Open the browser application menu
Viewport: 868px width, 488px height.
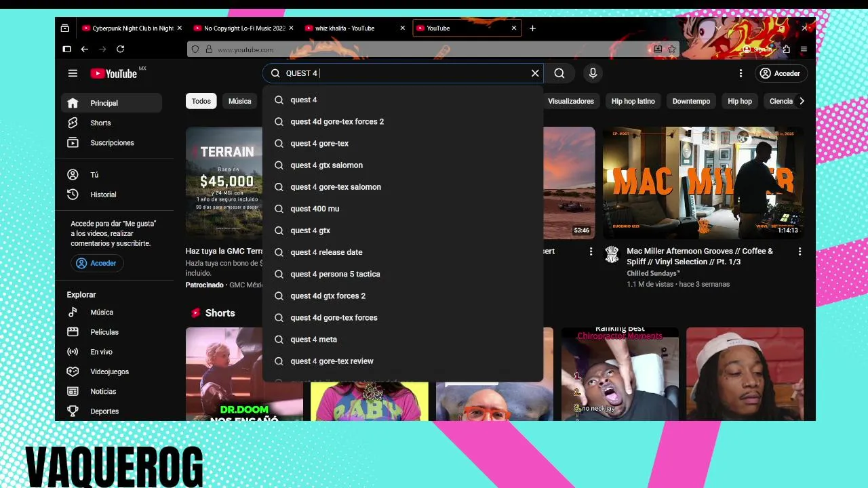point(804,49)
